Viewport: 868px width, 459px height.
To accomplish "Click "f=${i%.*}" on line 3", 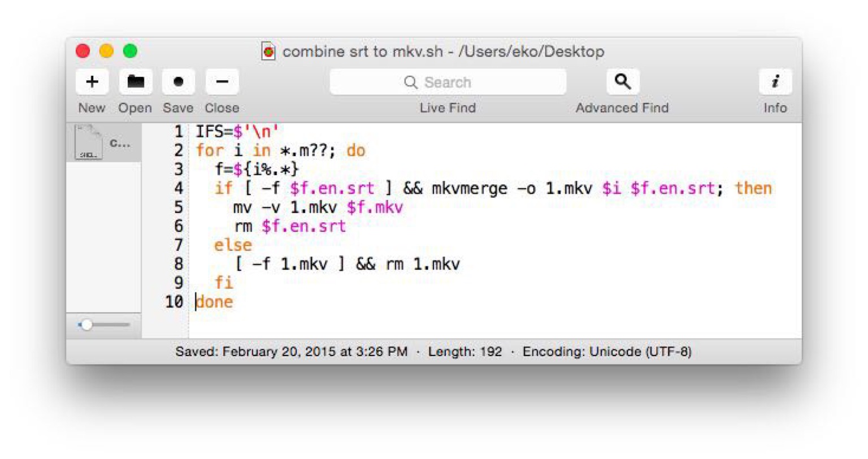I will tap(257, 170).
